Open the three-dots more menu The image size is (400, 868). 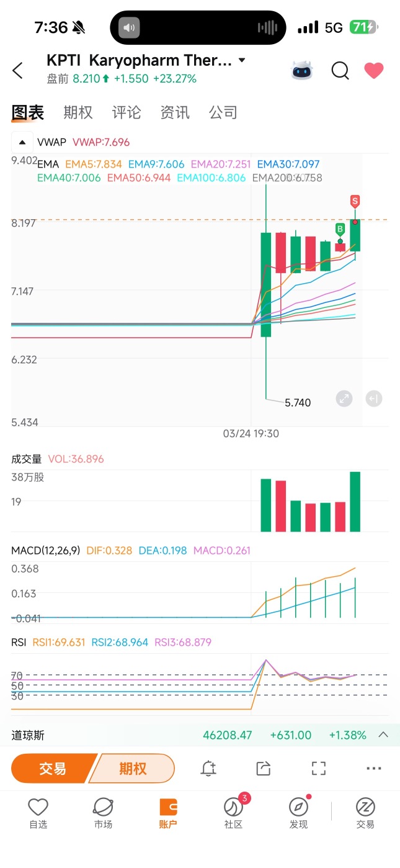[374, 769]
